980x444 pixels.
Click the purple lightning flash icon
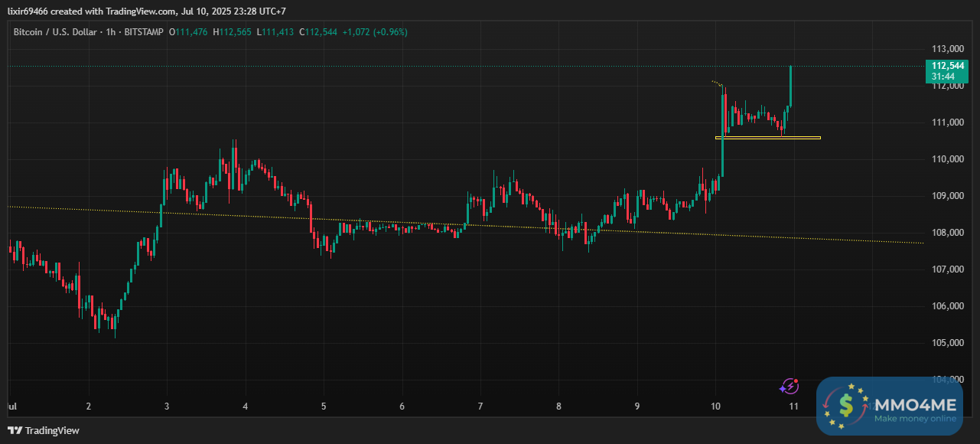point(790,387)
